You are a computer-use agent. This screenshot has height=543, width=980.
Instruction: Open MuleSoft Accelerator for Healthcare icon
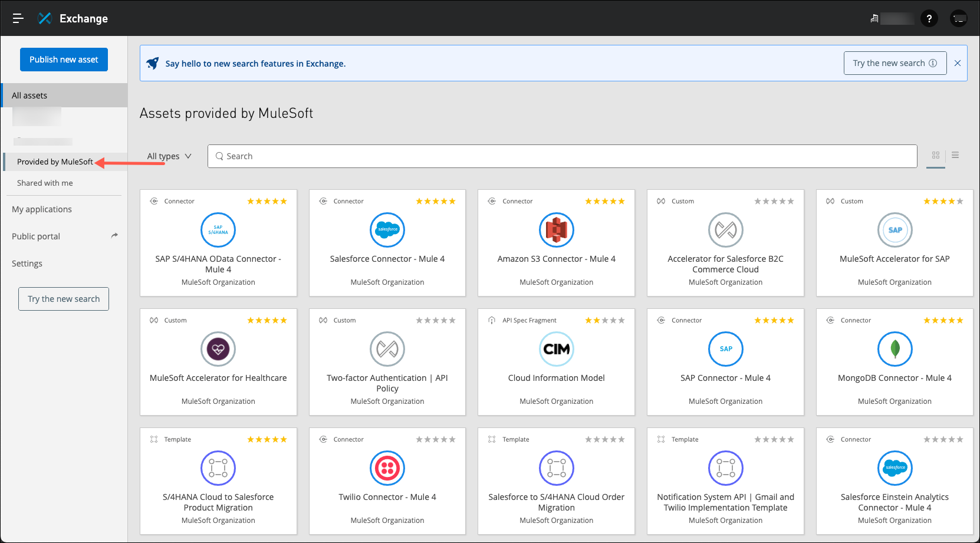click(218, 349)
